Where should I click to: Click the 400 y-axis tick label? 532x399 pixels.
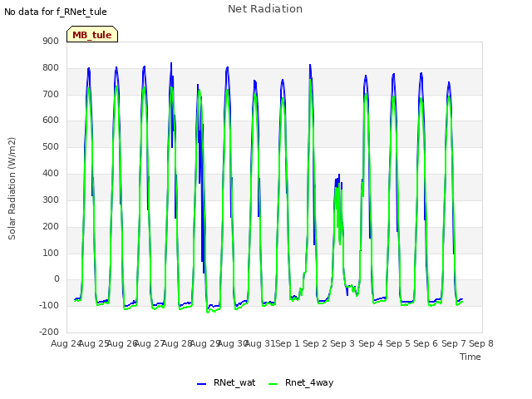point(51,174)
